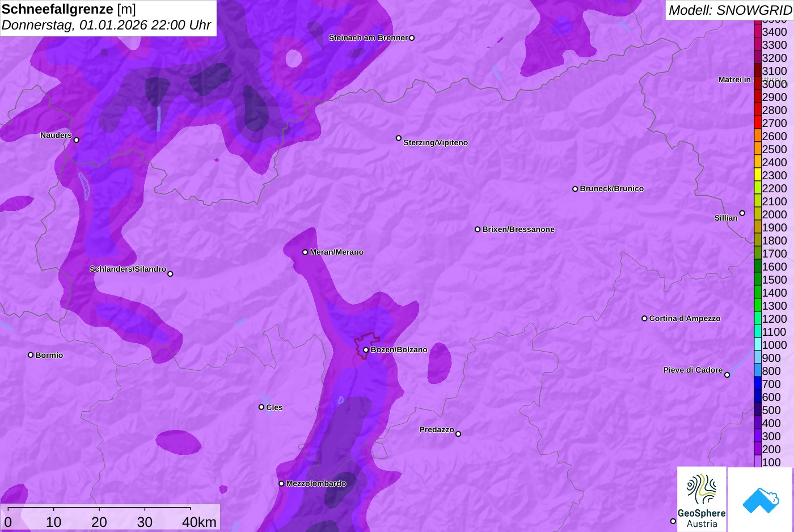Select the Cles marker circle
This screenshot has width=794, height=532.
261,407
